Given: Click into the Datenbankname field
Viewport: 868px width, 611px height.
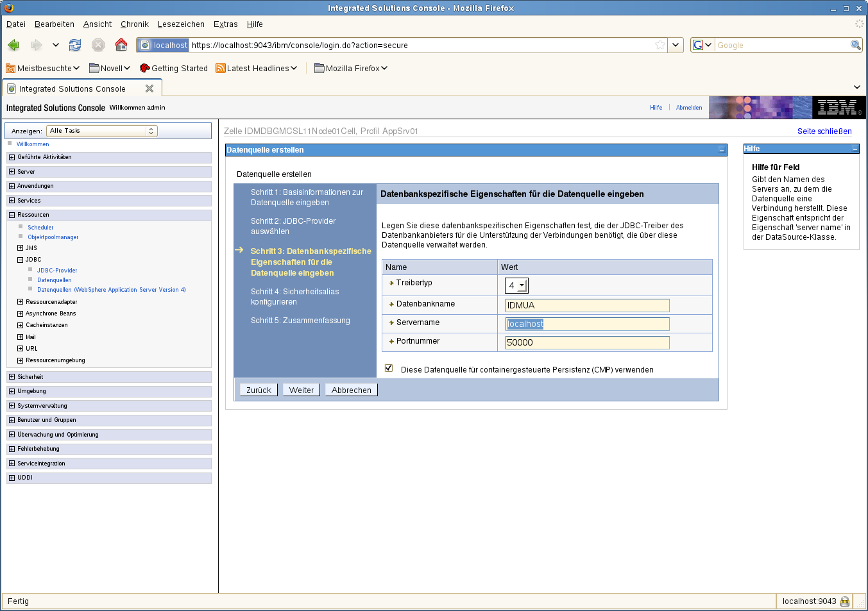Looking at the screenshot, I should [x=587, y=305].
